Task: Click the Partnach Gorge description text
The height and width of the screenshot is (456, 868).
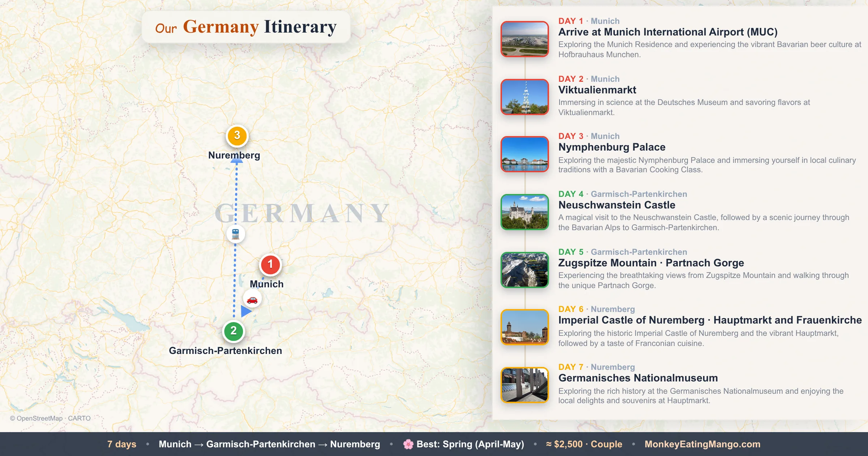Action: click(x=703, y=280)
